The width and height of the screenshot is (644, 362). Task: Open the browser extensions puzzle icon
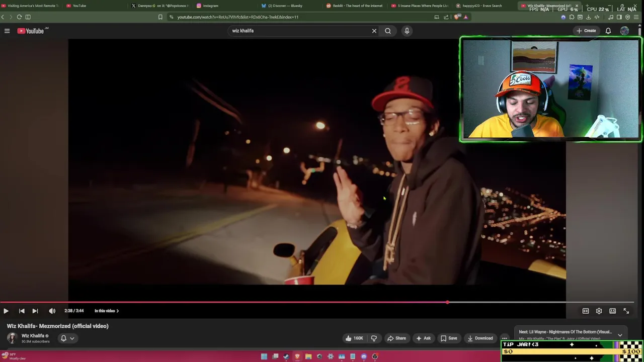tap(572, 17)
